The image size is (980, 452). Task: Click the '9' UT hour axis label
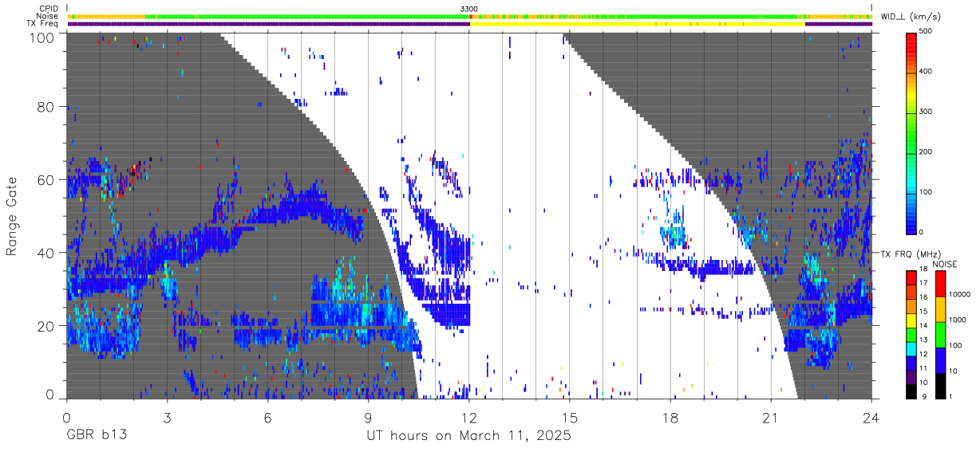tap(369, 418)
